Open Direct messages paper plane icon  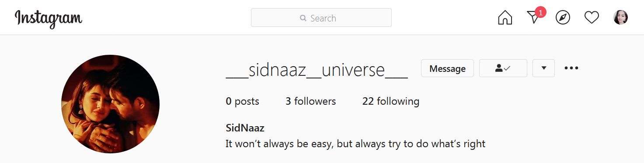[533, 18]
